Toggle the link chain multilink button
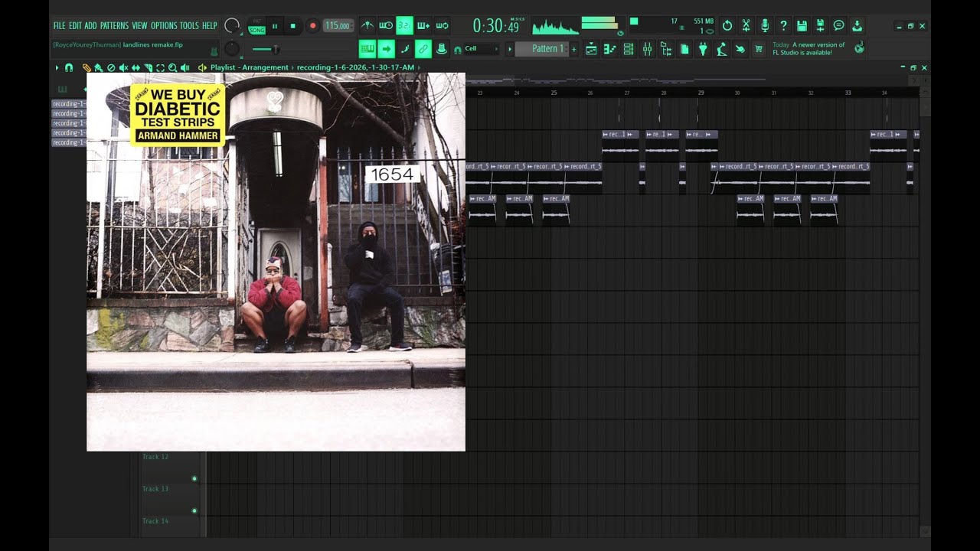Viewport: 980px width, 551px height. click(423, 49)
